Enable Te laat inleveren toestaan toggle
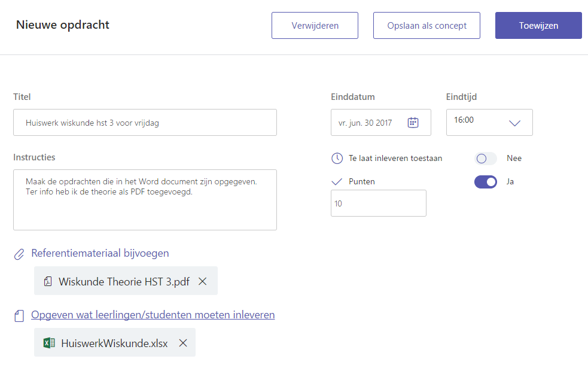This screenshot has width=588, height=374. (x=485, y=159)
